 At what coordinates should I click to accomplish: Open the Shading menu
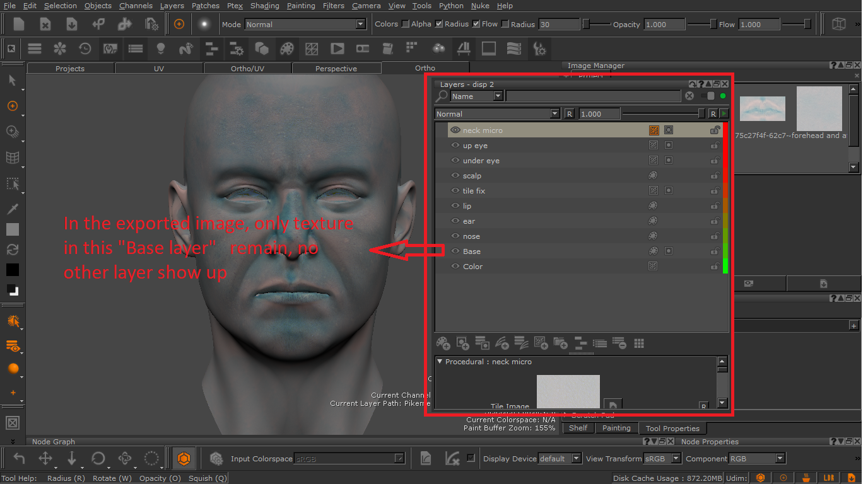[265, 6]
